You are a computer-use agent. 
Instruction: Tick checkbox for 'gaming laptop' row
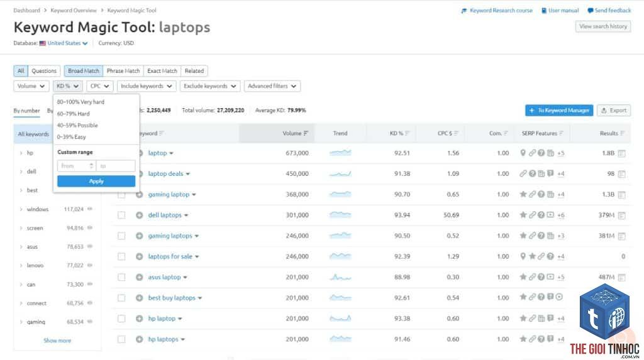(121, 195)
